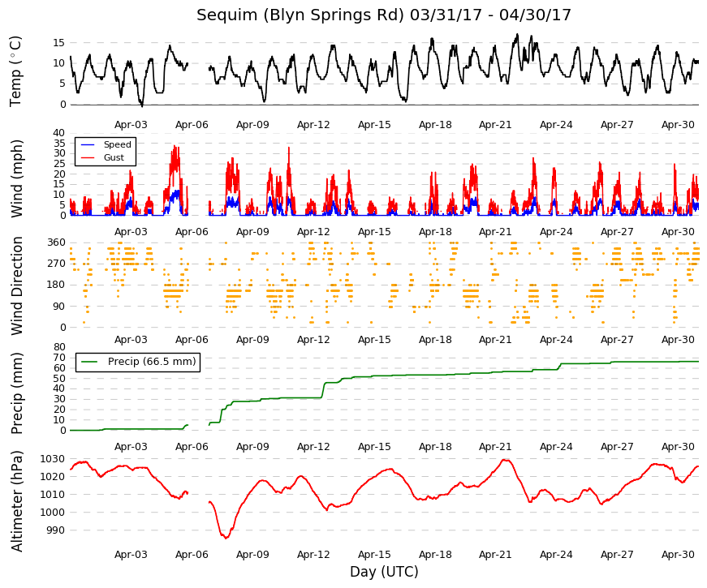Click Apr-09 tick under the altimeter chart

(252, 555)
